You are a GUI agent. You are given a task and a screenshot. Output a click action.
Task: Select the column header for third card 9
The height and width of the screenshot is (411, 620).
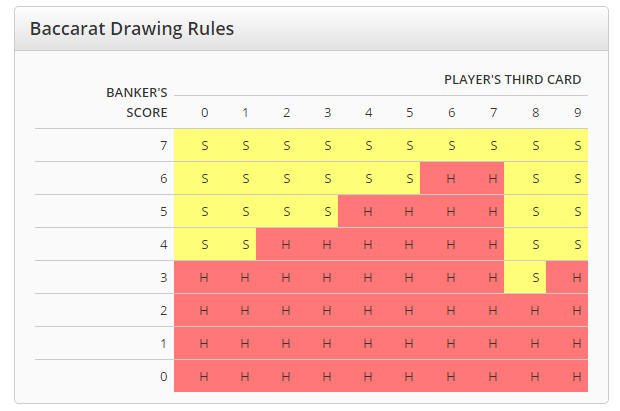(x=577, y=113)
